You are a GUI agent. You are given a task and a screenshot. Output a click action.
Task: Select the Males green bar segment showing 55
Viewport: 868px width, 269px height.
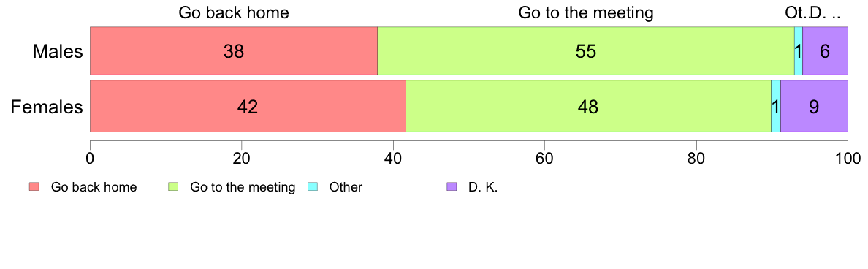[586, 51]
